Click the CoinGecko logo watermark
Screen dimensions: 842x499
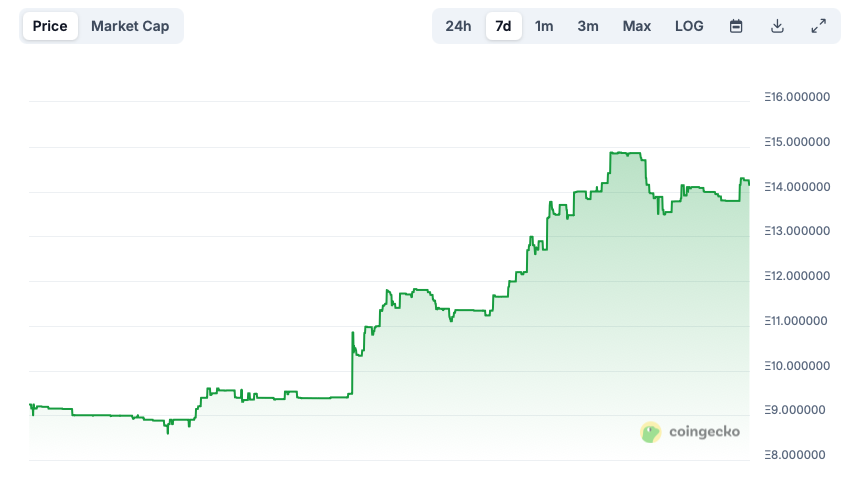click(x=650, y=432)
